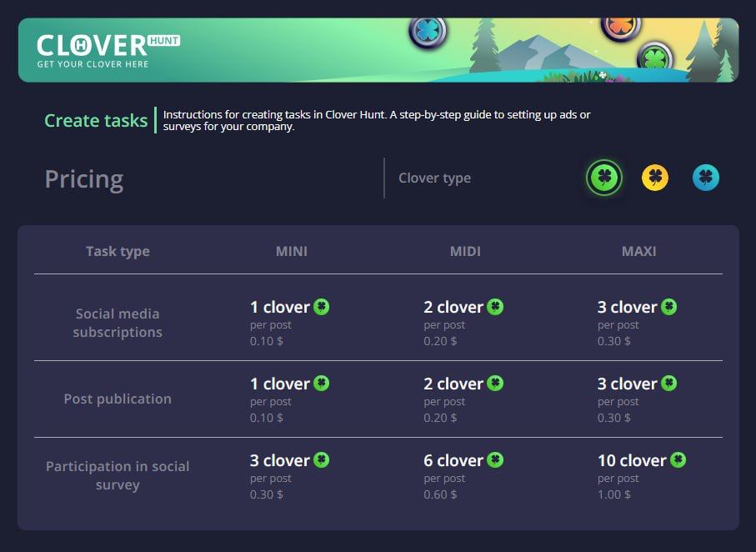
Task: Open the MINI pricing column header
Action: click(291, 250)
